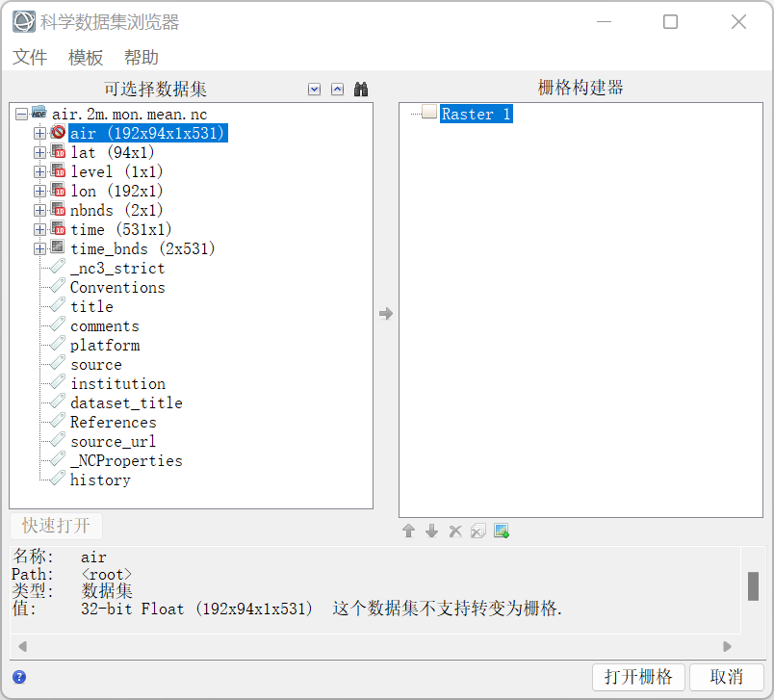Open the 模板 menu
Viewport: 774px width, 700px height.
point(85,57)
